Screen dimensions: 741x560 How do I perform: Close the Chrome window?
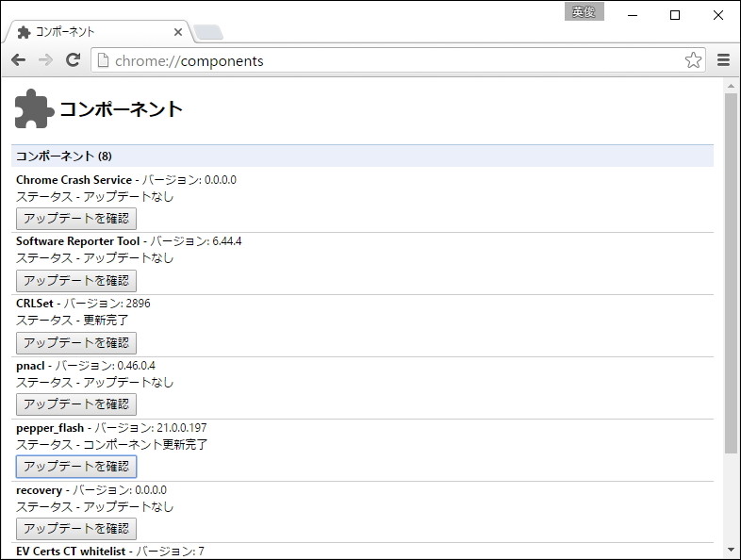718,15
